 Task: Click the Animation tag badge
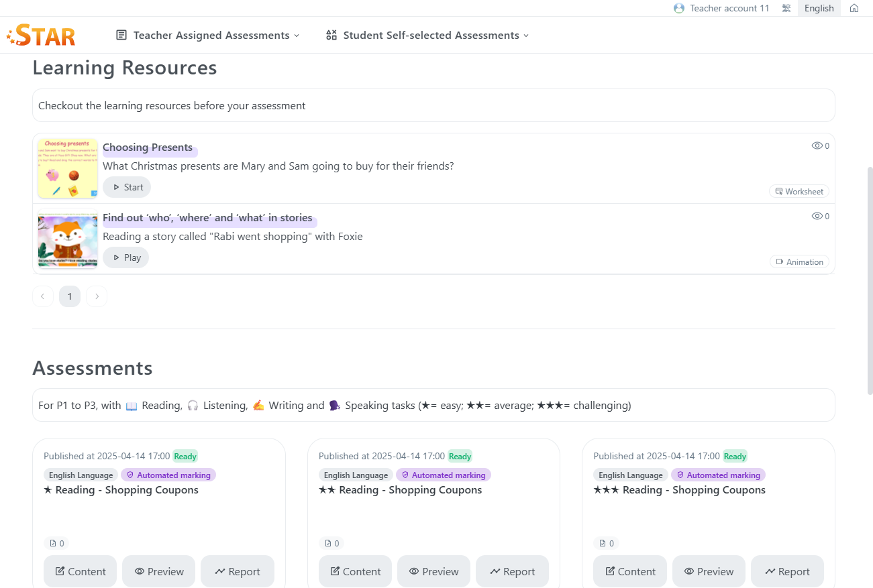(799, 261)
